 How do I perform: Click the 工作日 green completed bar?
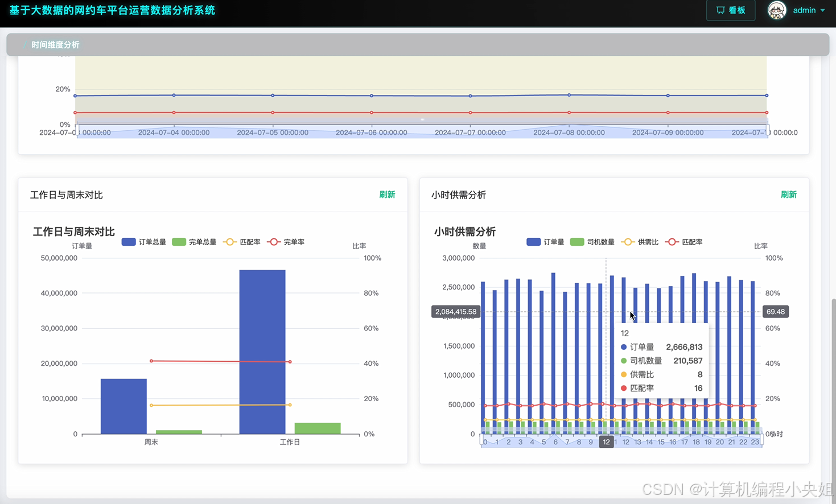(x=318, y=428)
